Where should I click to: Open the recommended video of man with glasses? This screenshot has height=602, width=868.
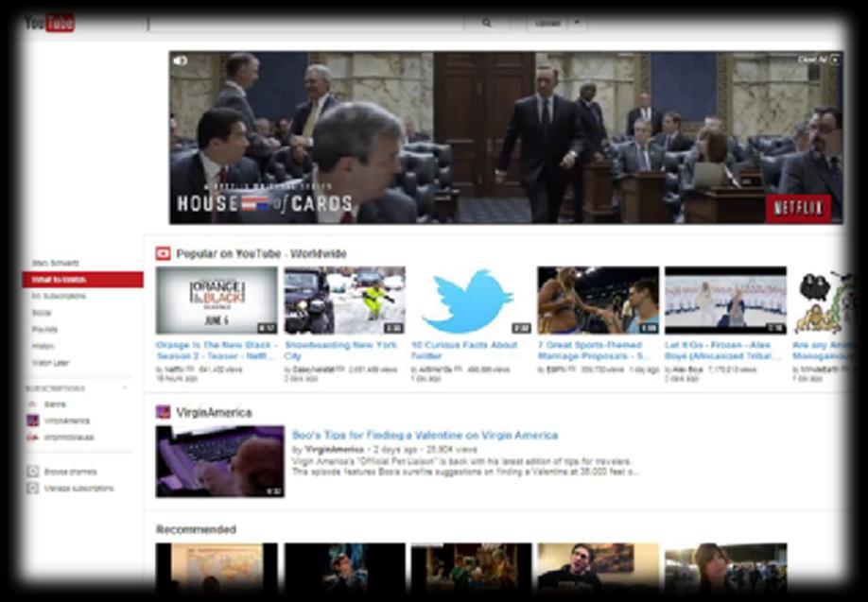[x=599, y=568]
